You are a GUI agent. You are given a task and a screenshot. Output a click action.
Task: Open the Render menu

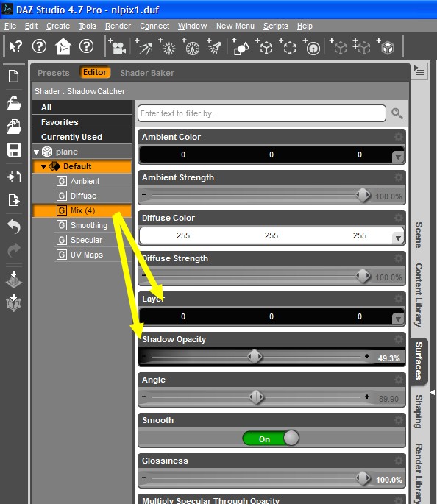pos(118,26)
